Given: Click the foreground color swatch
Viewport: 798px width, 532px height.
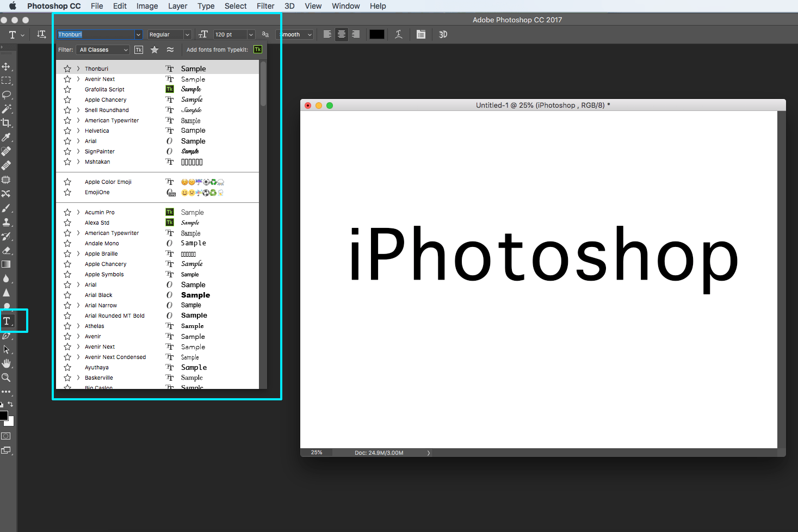Looking at the screenshot, I should click(x=4, y=416).
